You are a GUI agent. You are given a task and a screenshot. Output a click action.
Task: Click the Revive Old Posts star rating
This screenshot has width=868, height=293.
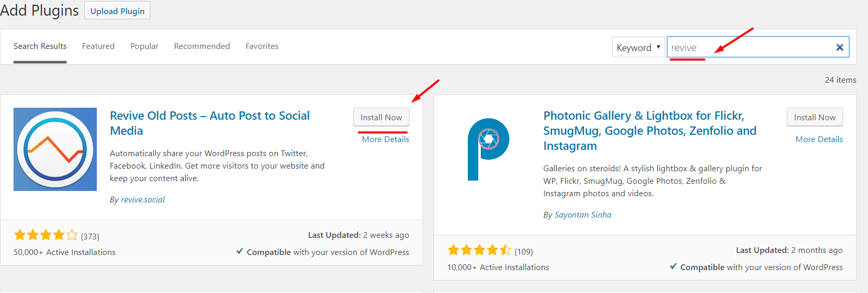pyautogui.click(x=46, y=235)
